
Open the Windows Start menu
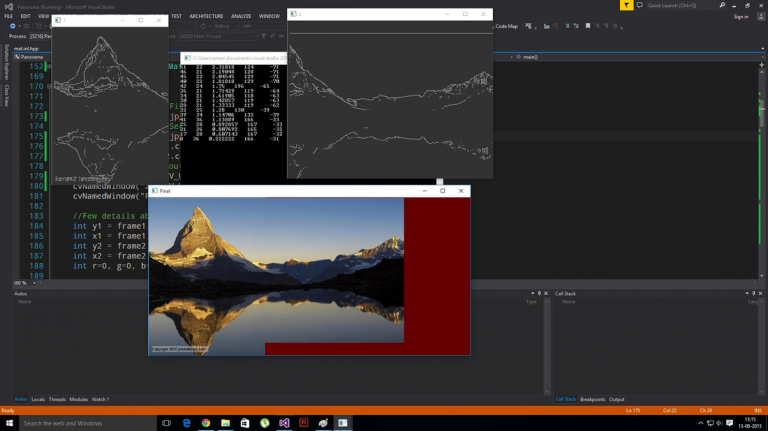(x=9, y=423)
